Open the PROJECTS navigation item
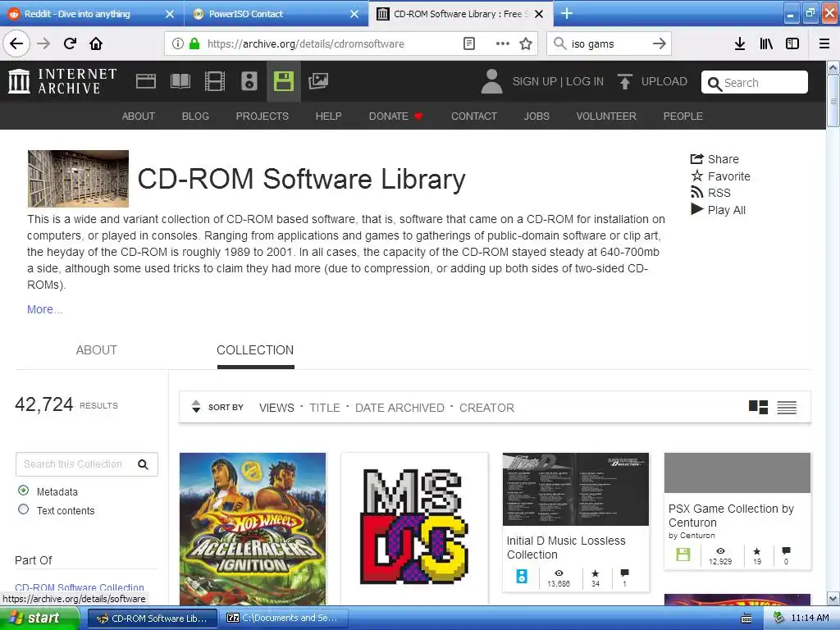This screenshot has height=630, width=840. click(262, 116)
